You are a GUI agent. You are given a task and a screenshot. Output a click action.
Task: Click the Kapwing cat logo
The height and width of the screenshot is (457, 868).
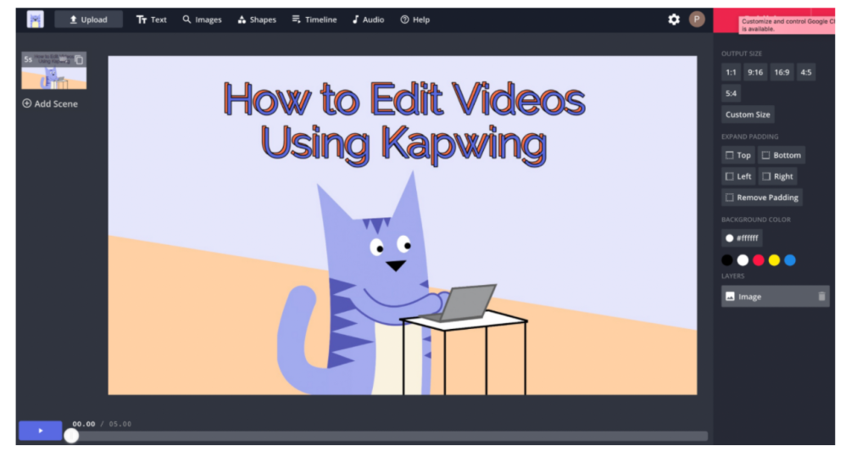pos(35,20)
